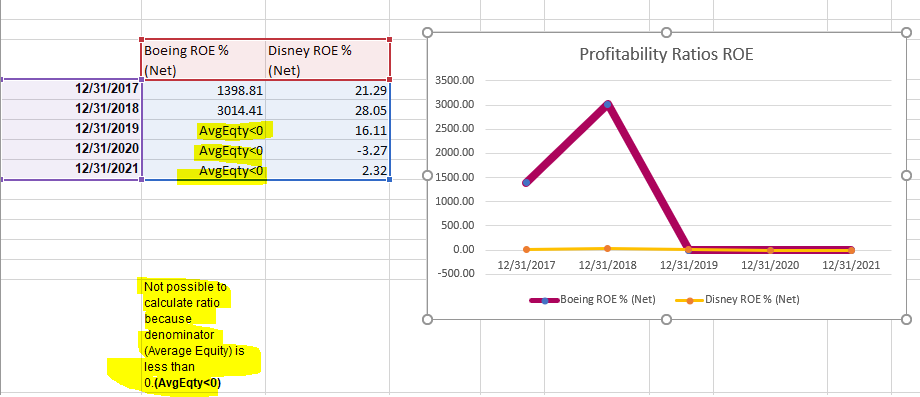This screenshot has width=920, height=397.
Task: Select the Boeing ROE % (Net) legend entry
Action: (x=593, y=300)
